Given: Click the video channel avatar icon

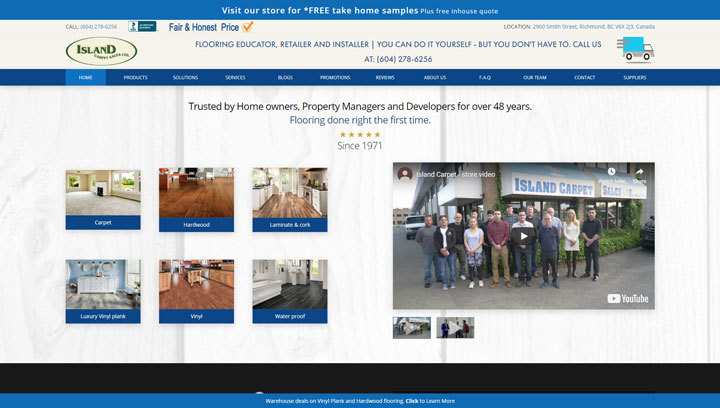Looking at the screenshot, I should [405, 173].
